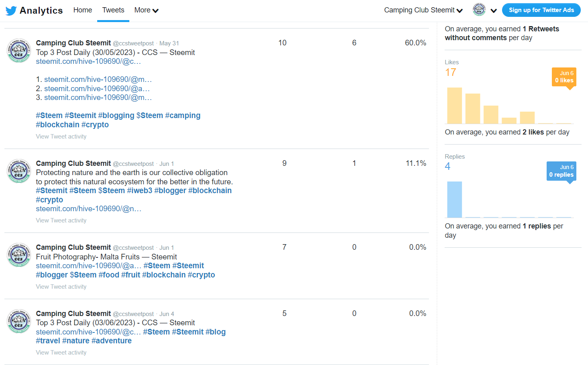Click the Jun 1 date on the Fruit Photography tweet

point(167,248)
